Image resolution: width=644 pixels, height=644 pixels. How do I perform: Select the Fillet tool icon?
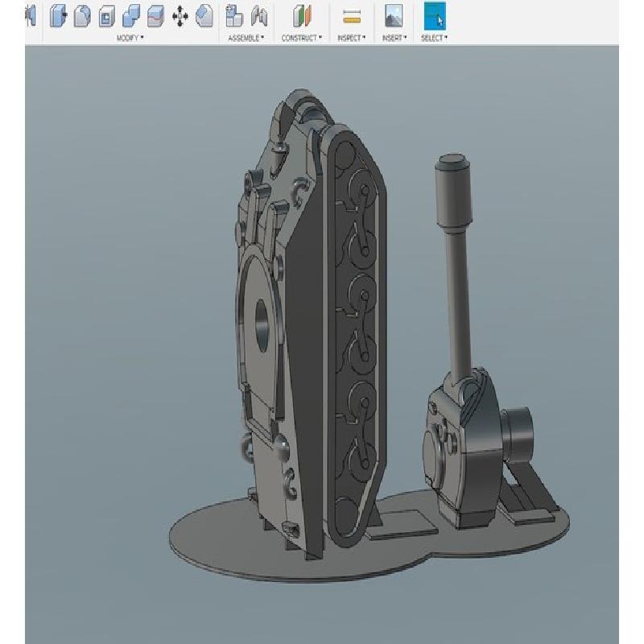81,16
